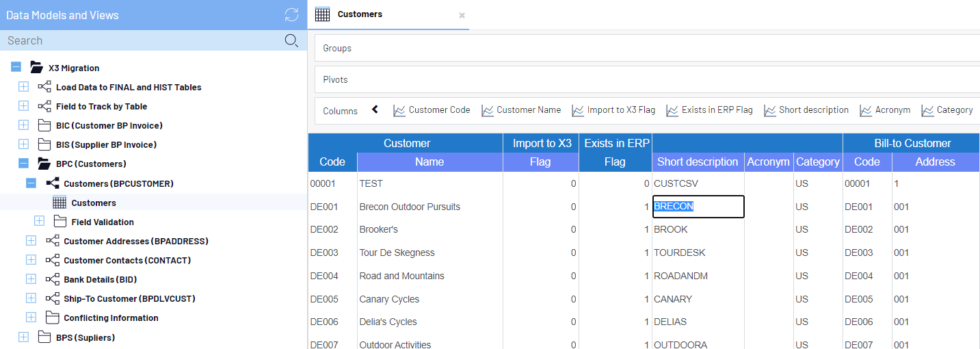Collapse the BPC (Customers) folder

point(24,164)
